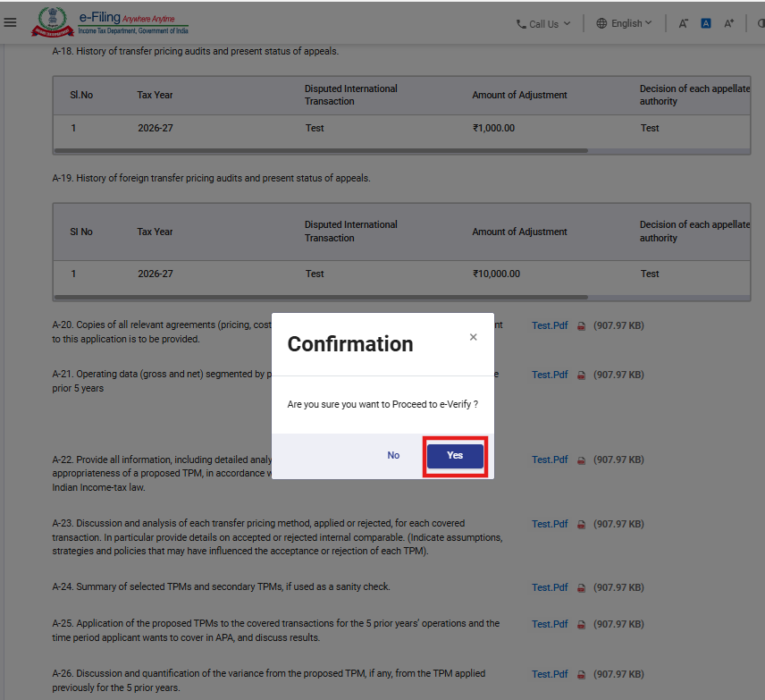
Task: Expand the Call Us dropdown
Action: click(x=543, y=24)
